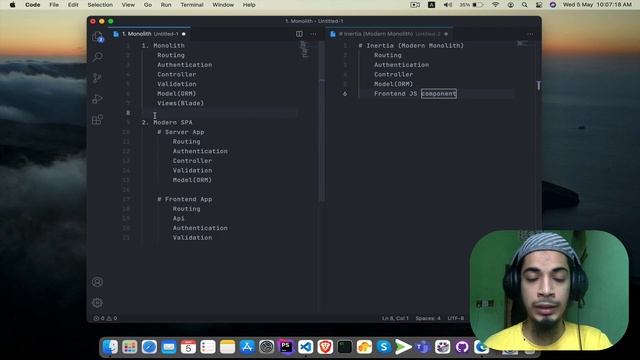The height and width of the screenshot is (360, 640).
Task: Click 'Ln 8, Col 1' in status bar
Action: [395, 318]
